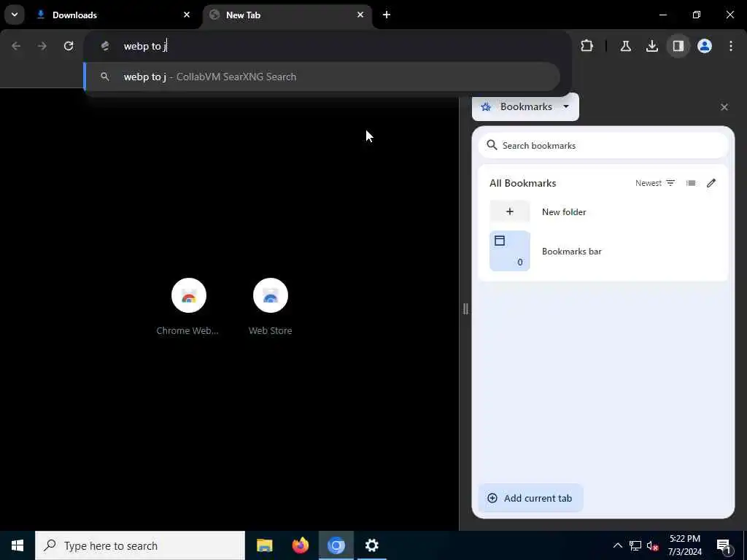Screen dimensions: 747x560
Task: Grab the side panel resize handle
Action: (465, 309)
